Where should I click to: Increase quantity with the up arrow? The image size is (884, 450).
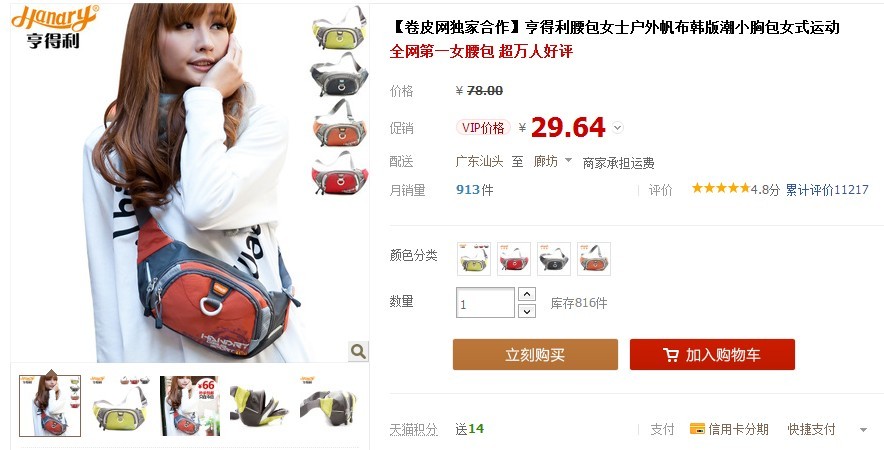pos(527,294)
